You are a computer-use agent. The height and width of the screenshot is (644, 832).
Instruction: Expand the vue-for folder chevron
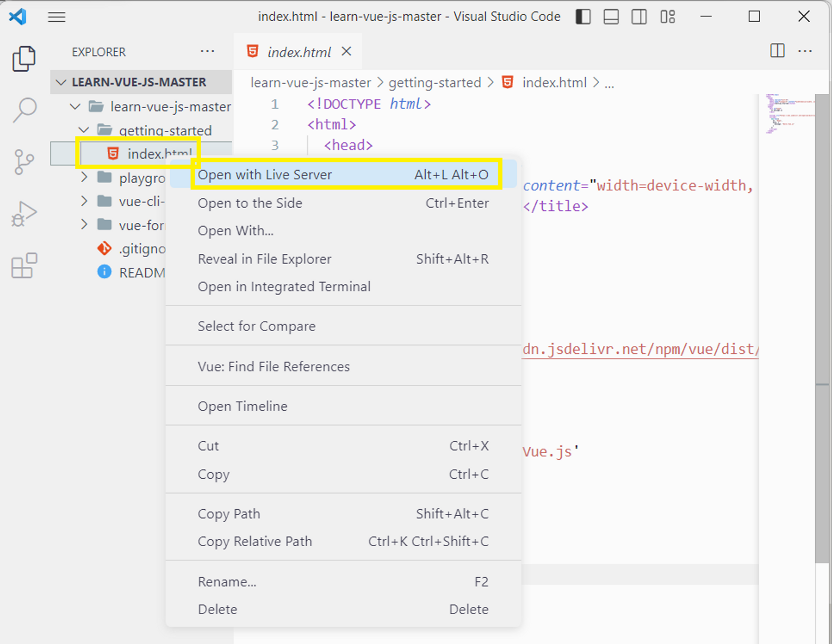[84, 224]
